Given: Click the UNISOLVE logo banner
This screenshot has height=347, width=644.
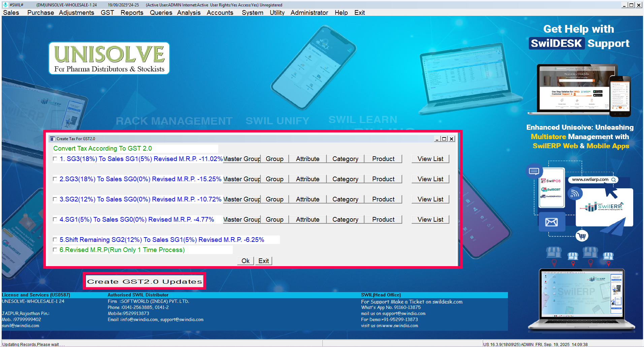Looking at the screenshot, I should 109,58.
